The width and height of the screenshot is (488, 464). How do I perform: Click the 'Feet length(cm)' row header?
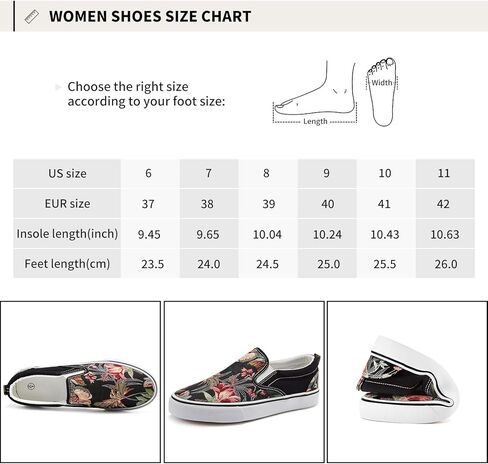[67, 264]
